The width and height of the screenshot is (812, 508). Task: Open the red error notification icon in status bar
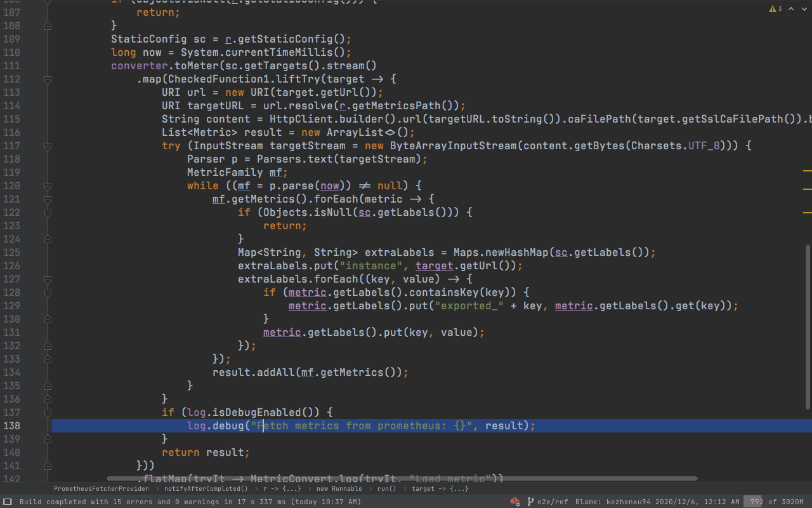[x=515, y=502]
